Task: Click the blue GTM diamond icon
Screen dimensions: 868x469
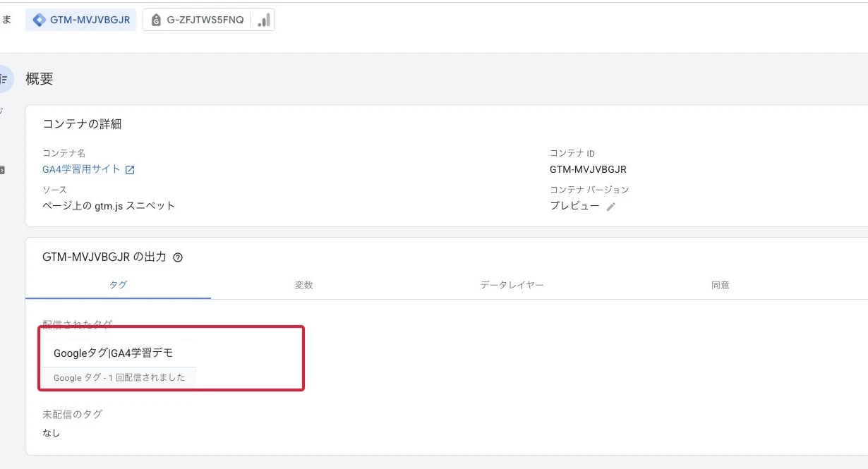Action: 40,20
